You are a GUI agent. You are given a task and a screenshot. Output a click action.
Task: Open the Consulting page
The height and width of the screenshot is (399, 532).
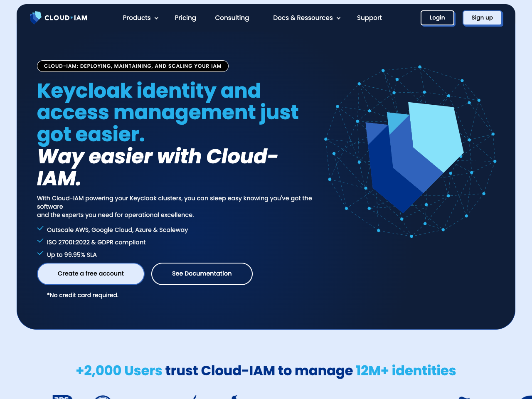point(232,18)
